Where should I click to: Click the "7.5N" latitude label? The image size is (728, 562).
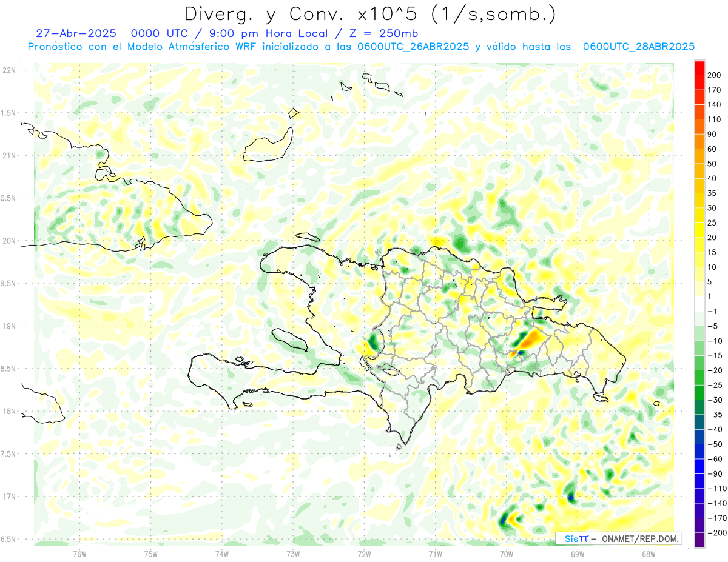pos(9,454)
